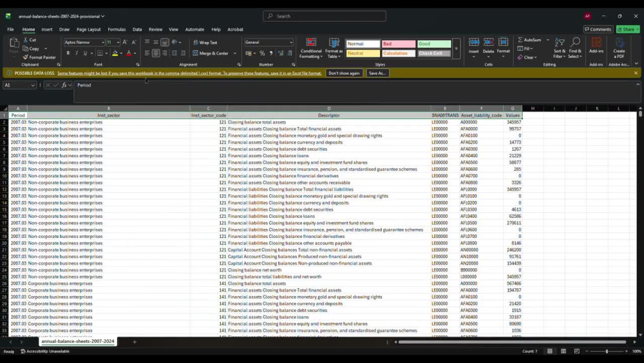Expand the cell styles gallery
The image size is (644, 363).
(x=457, y=49)
